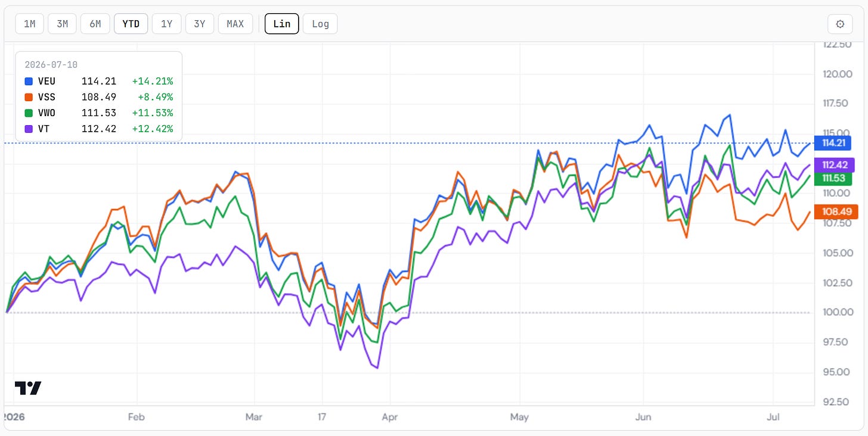Select the 1M time range

click(29, 24)
